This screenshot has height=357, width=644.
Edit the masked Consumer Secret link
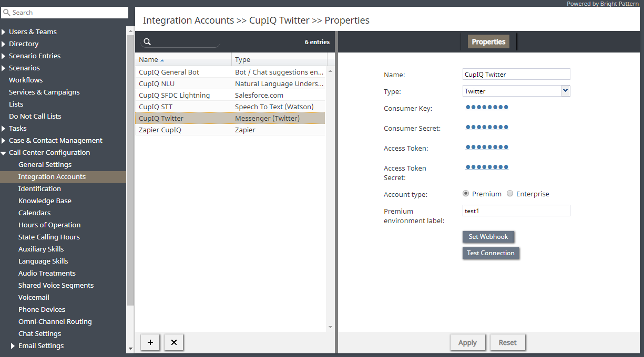point(487,128)
